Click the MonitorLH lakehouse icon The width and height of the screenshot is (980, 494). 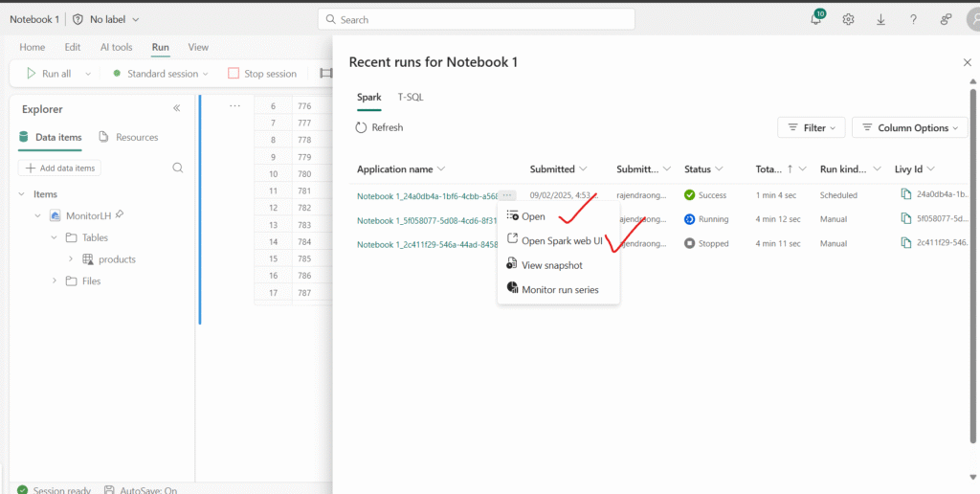[x=56, y=215]
